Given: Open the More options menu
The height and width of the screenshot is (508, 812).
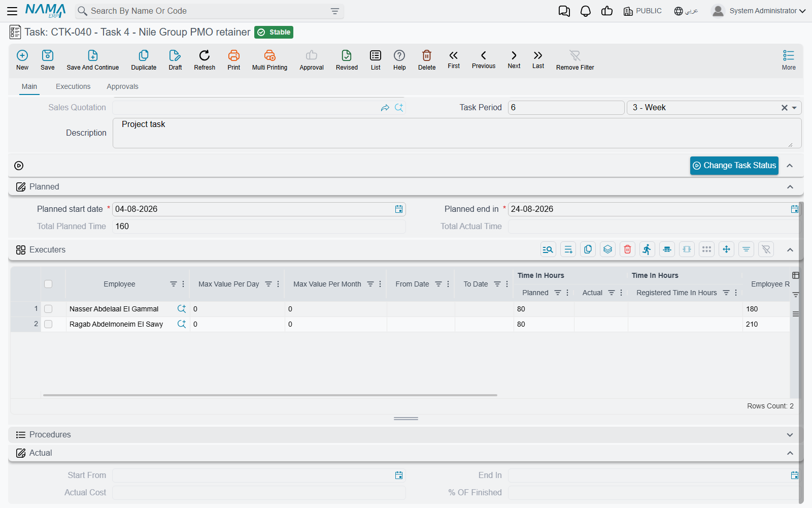Looking at the screenshot, I should coord(789,60).
